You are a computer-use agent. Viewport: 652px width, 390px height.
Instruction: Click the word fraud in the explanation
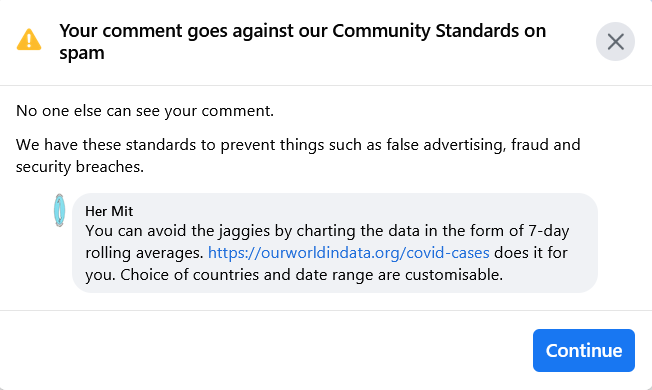(x=530, y=145)
